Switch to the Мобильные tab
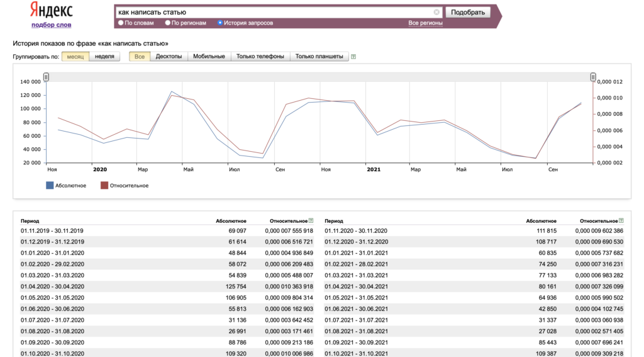 (209, 56)
